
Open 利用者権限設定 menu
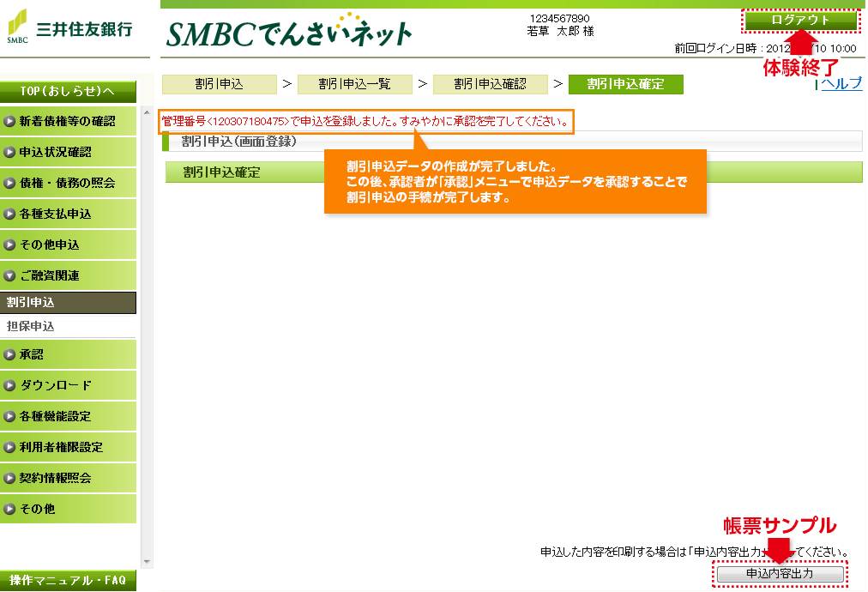[x=68, y=448]
